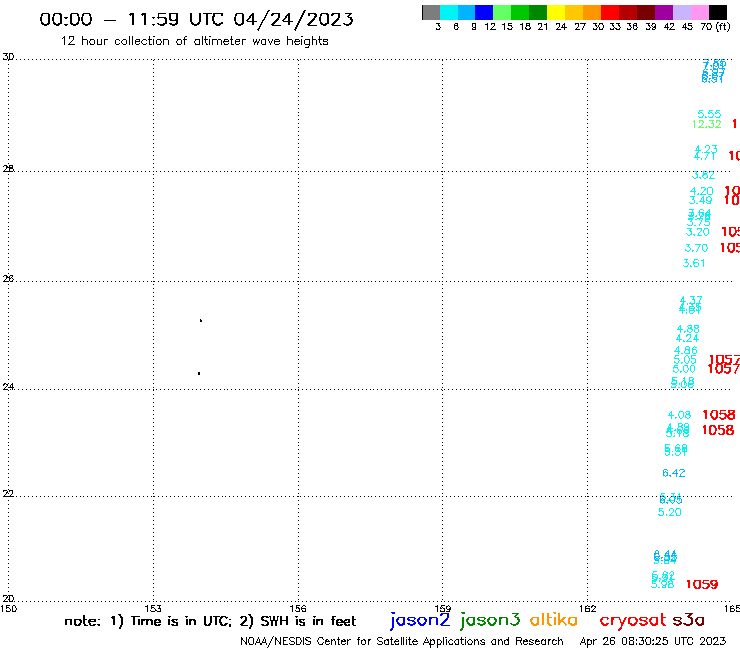This screenshot has width=740, height=650.
Task: Click the gray swatch in the color scale
Action: pyautogui.click(x=431, y=12)
